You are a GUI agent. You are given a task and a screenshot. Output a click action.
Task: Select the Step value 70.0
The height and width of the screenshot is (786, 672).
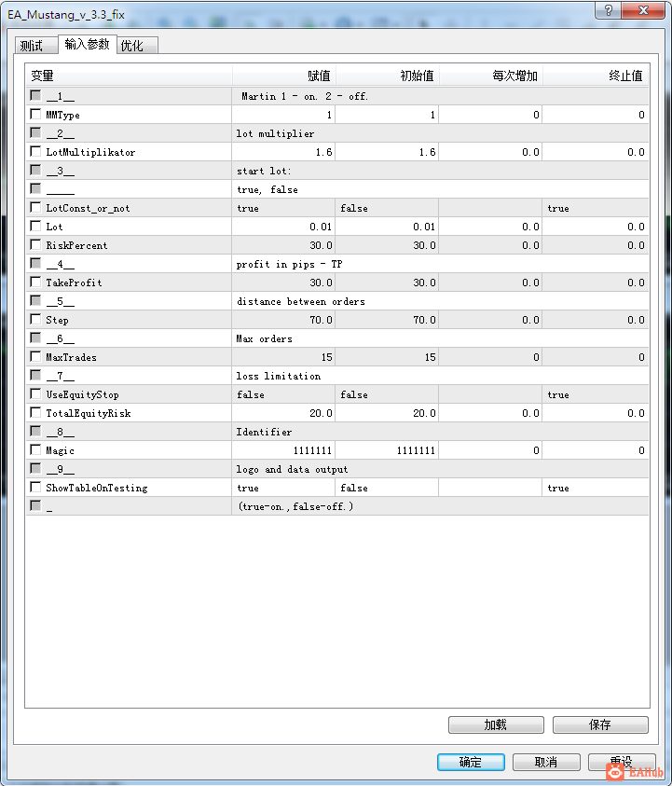[x=283, y=320]
